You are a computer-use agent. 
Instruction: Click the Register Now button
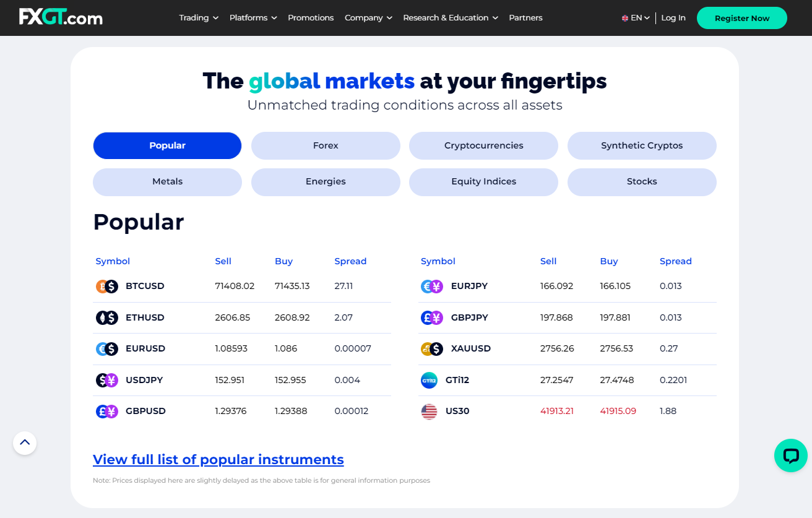(742, 18)
